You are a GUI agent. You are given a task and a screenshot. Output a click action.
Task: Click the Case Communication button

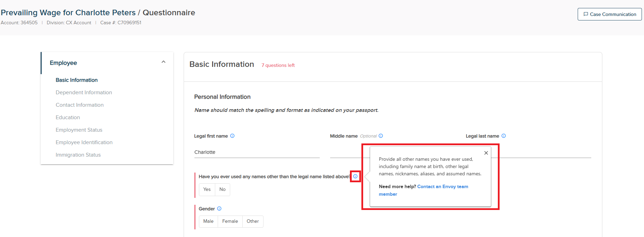[609, 14]
